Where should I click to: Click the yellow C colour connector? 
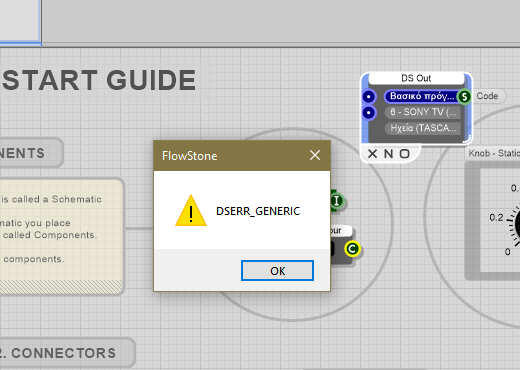[352, 249]
